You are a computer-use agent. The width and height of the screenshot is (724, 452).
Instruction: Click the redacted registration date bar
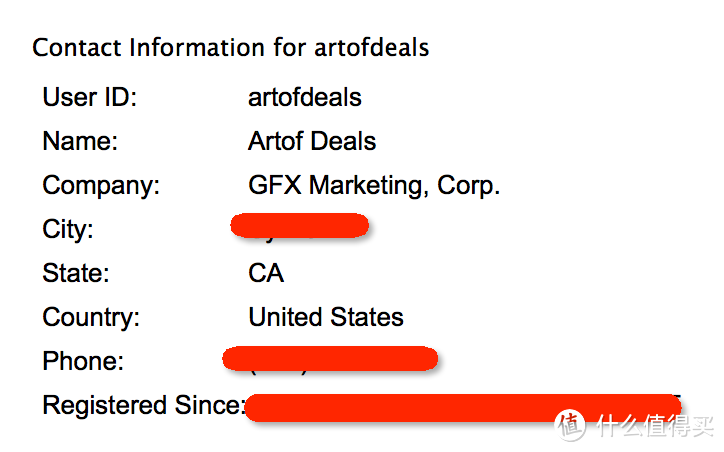coord(463,407)
